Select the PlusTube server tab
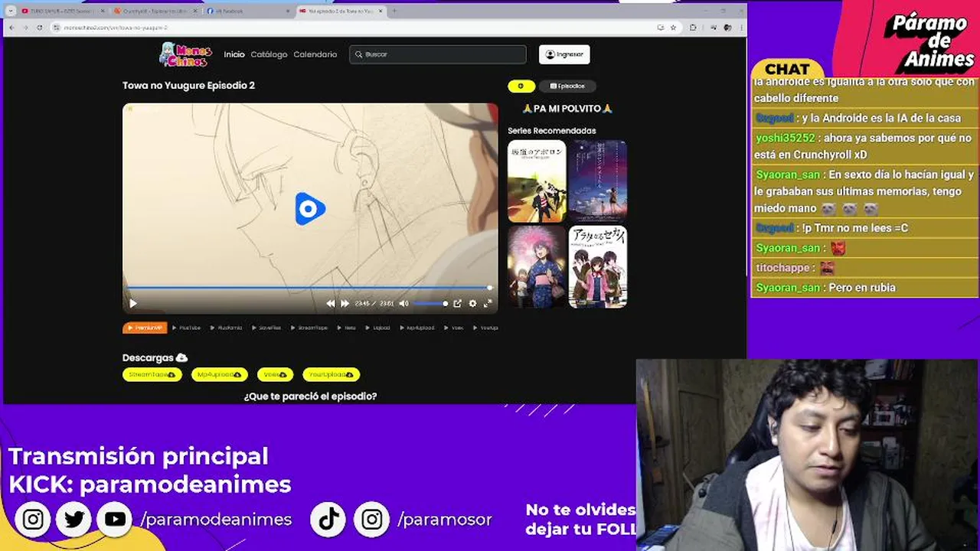 click(187, 328)
